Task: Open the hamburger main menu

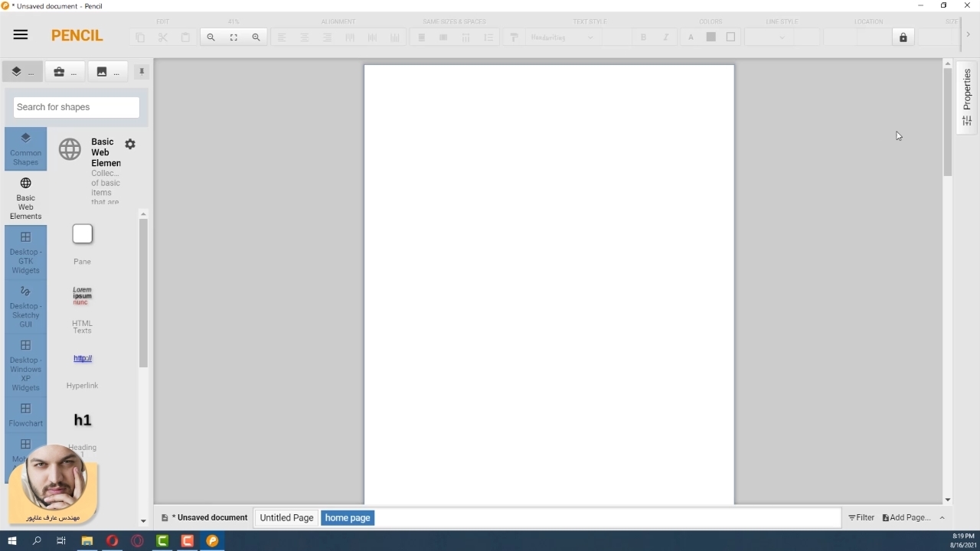Action: click(21, 35)
